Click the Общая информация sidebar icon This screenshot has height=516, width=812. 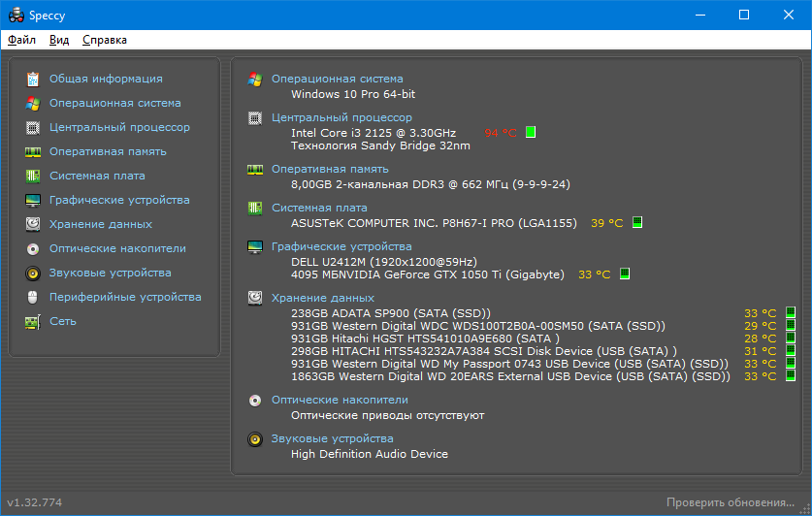(33, 79)
